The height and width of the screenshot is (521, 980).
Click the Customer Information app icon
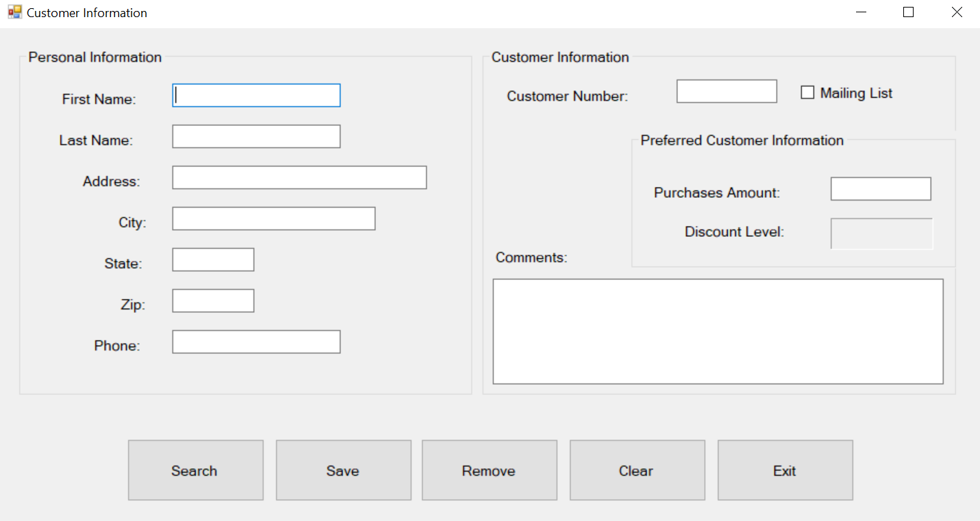click(14, 12)
